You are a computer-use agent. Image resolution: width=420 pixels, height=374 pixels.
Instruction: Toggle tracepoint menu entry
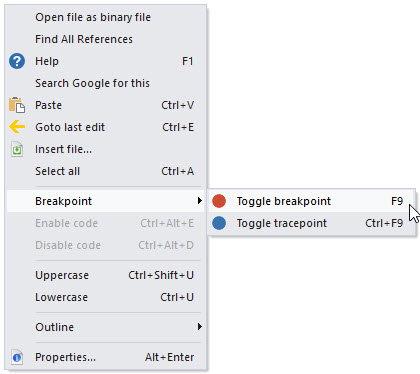pyautogui.click(x=312, y=223)
